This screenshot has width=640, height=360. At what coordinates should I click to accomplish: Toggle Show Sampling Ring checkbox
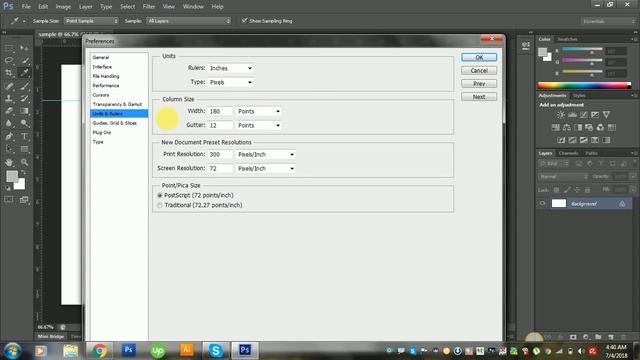tap(267, 21)
